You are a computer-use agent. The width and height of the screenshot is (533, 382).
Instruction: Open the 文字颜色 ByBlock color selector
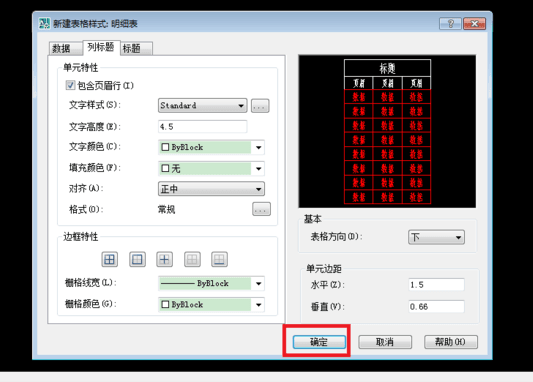click(211, 147)
